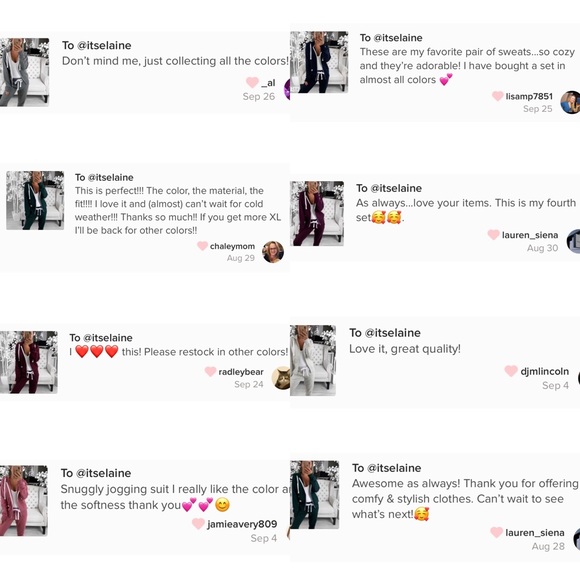
Task: Click the heart icon beside lisamp7851
Action: tap(498, 96)
